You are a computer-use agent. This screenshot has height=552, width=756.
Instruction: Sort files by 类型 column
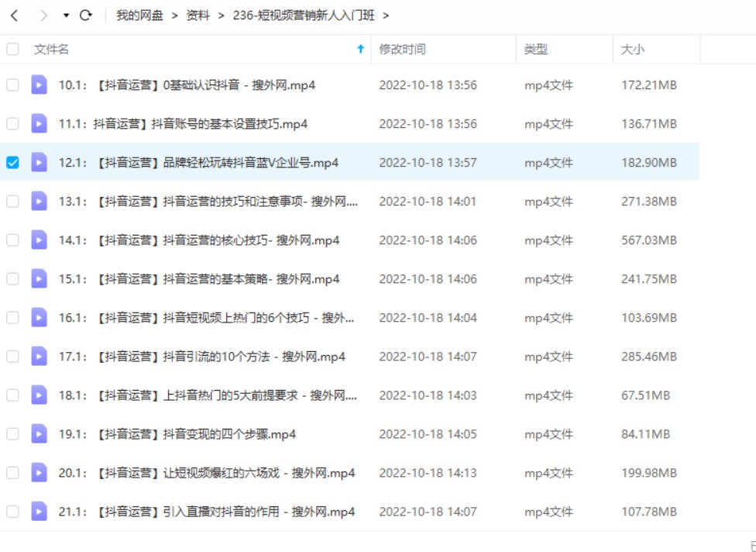pos(536,49)
